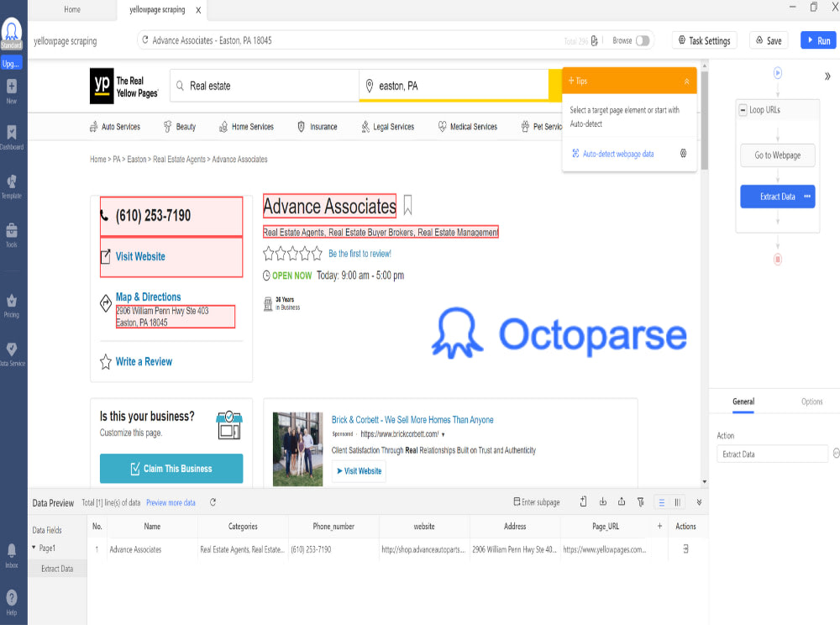Click the import data icon in preview toolbar

(602, 501)
